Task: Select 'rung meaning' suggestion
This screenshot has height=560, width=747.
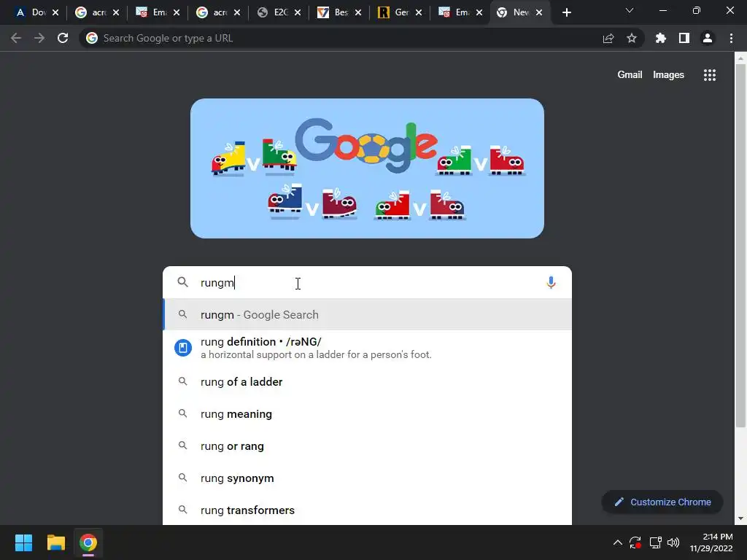Action: click(367, 414)
